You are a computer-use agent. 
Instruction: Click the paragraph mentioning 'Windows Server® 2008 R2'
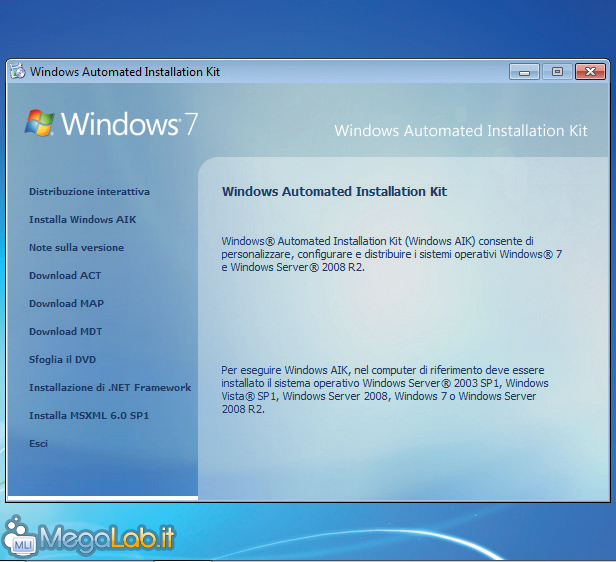point(391,254)
